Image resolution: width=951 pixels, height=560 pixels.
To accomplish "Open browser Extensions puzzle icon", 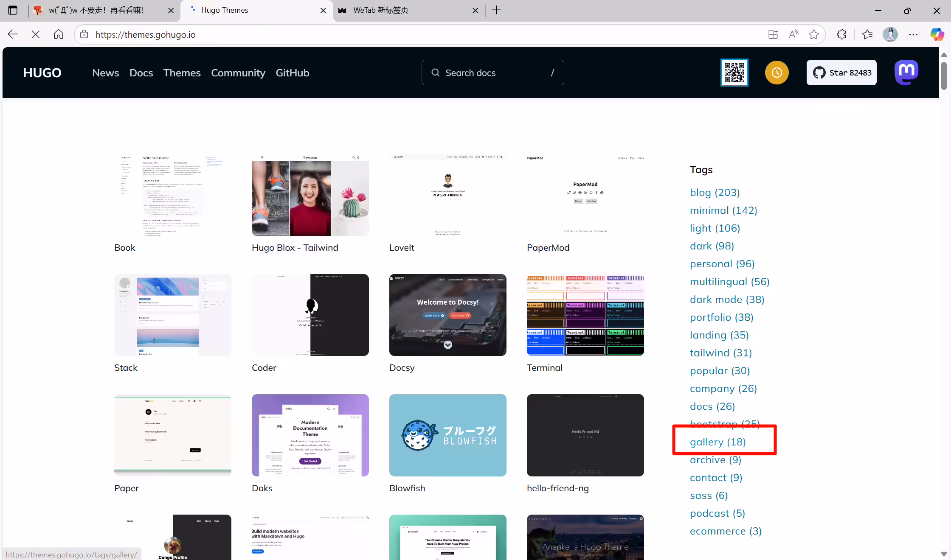I will pyautogui.click(x=841, y=34).
